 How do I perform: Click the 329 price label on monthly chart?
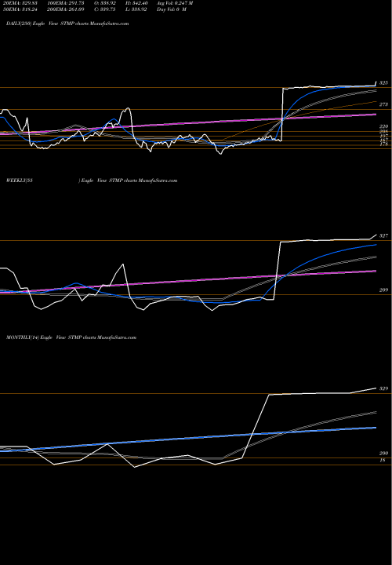coord(383,388)
